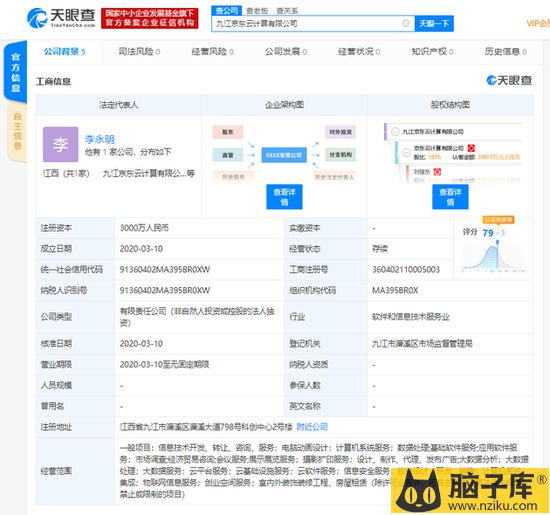
Task: Open the 查公司 search tab
Action: 226,11
